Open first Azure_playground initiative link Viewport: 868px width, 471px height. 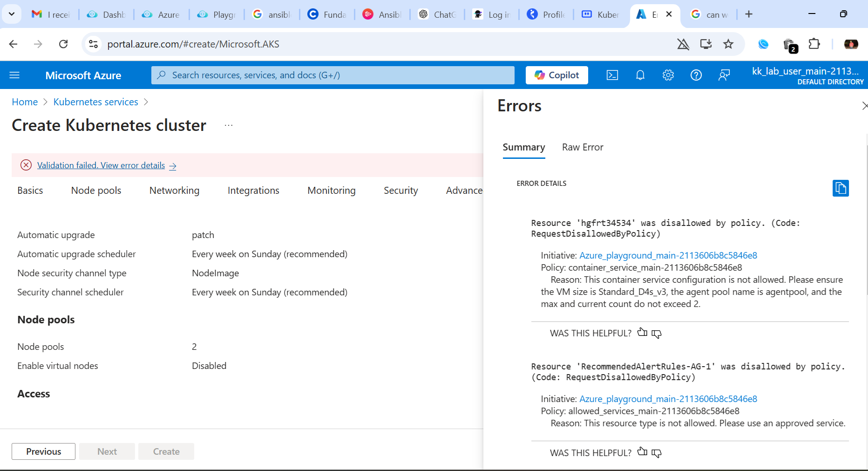point(668,255)
